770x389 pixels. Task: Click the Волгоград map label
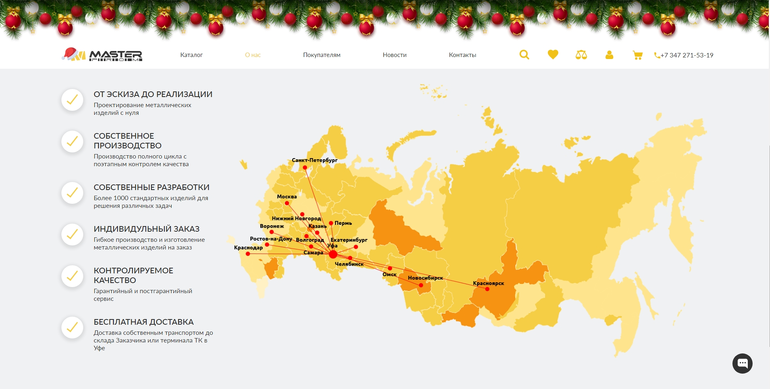click(x=310, y=240)
